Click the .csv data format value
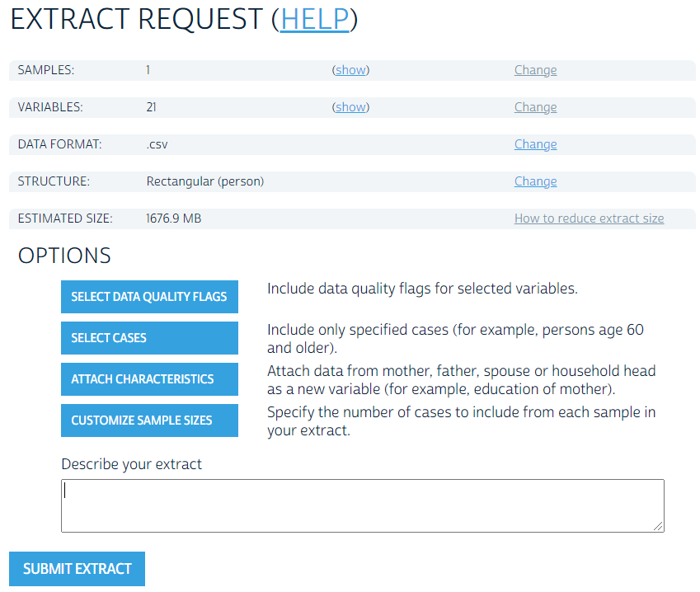 point(157,144)
